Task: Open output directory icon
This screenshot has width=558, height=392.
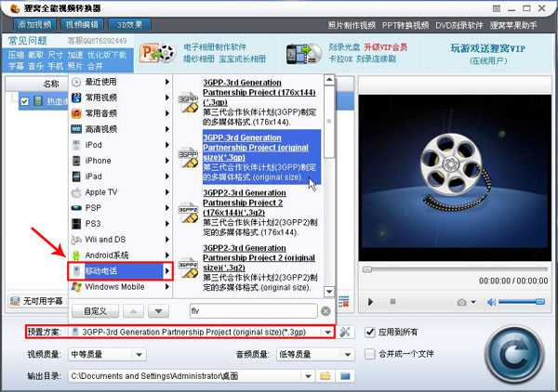Action: 345,376
